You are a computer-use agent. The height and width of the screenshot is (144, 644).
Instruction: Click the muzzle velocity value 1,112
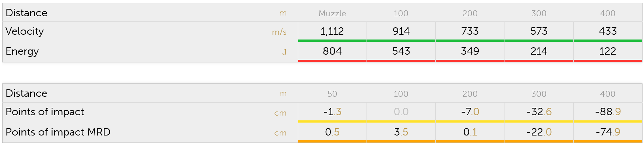pyautogui.click(x=332, y=31)
